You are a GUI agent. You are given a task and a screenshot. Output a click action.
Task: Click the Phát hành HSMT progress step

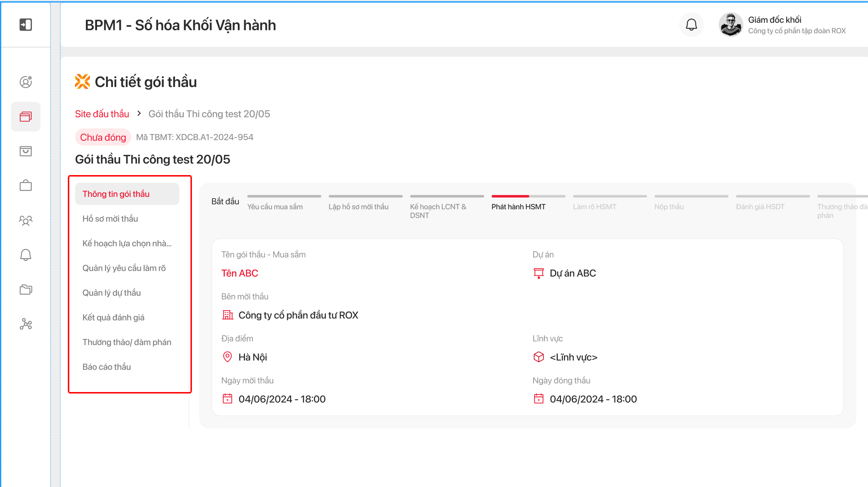[x=518, y=207]
